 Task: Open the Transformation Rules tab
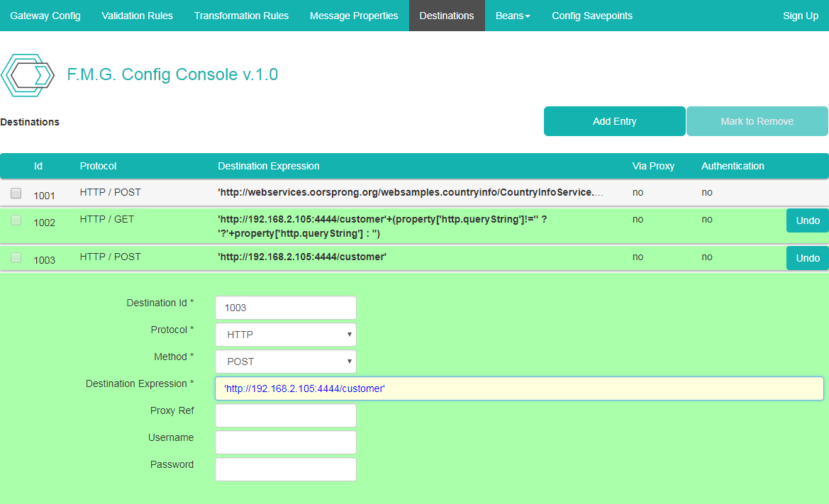241,16
